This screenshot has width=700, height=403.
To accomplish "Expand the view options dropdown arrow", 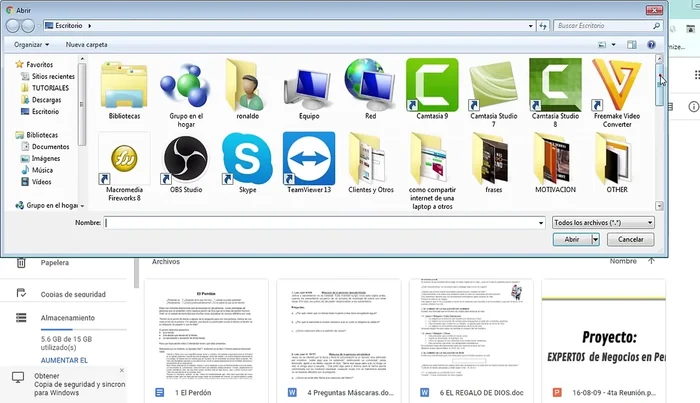I will pos(613,45).
